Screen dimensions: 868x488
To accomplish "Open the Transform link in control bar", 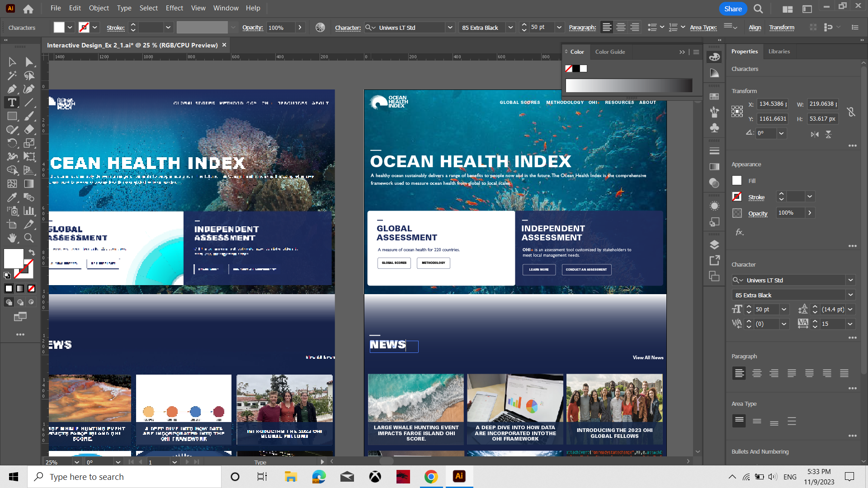I will [782, 28].
